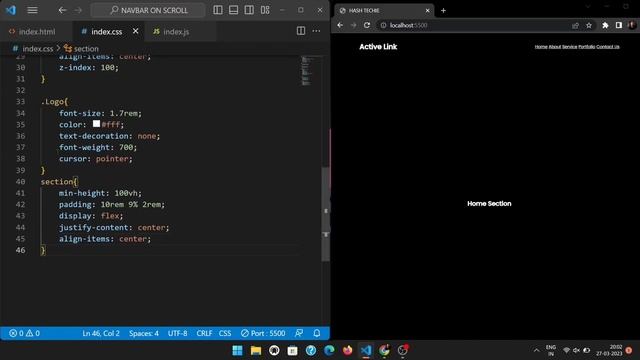Go forward in the browser
The width and height of the screenshot is (640, 360).
(x=353, y=25)
